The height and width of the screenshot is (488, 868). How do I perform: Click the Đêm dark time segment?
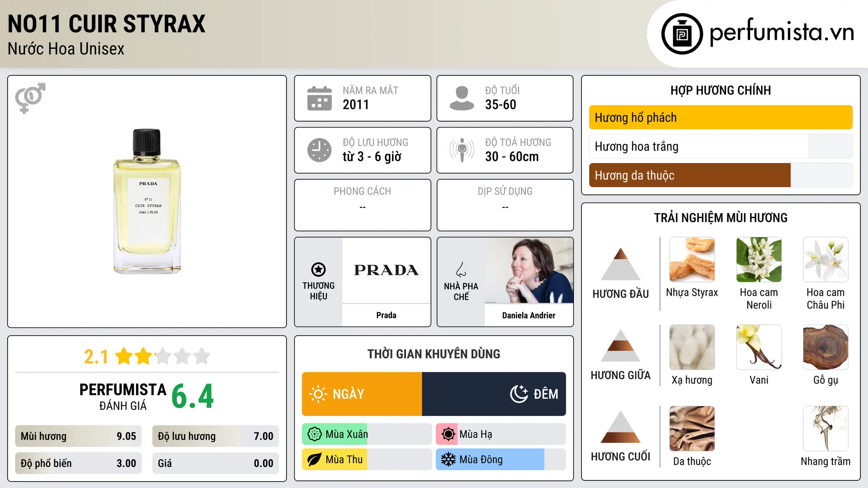494,394
